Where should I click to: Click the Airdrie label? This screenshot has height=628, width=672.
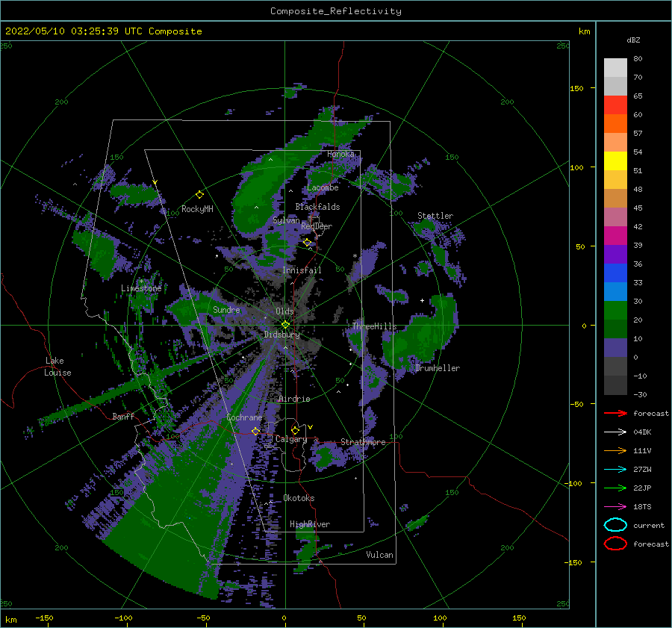(294, 399)
